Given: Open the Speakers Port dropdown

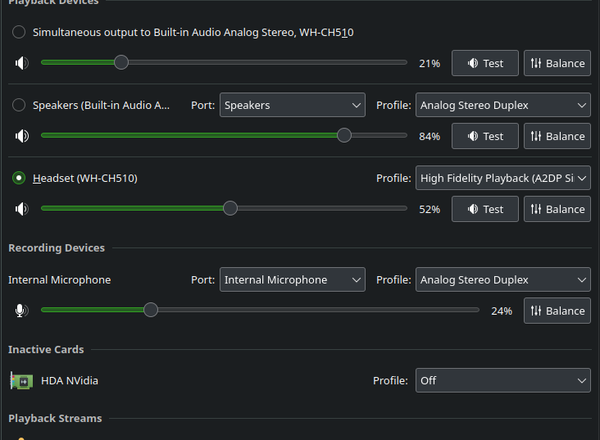Looking at the screenshot, I should click(x=292, y=105).
